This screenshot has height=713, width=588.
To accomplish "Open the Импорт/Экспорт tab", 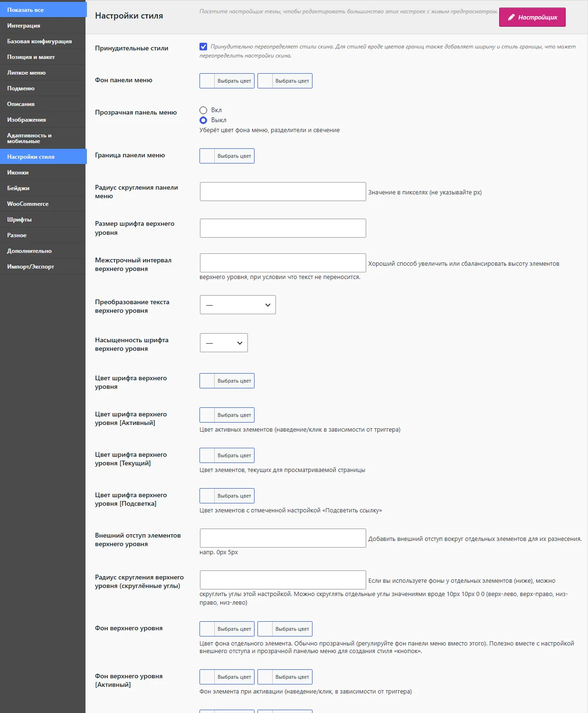I will point(43,267).
